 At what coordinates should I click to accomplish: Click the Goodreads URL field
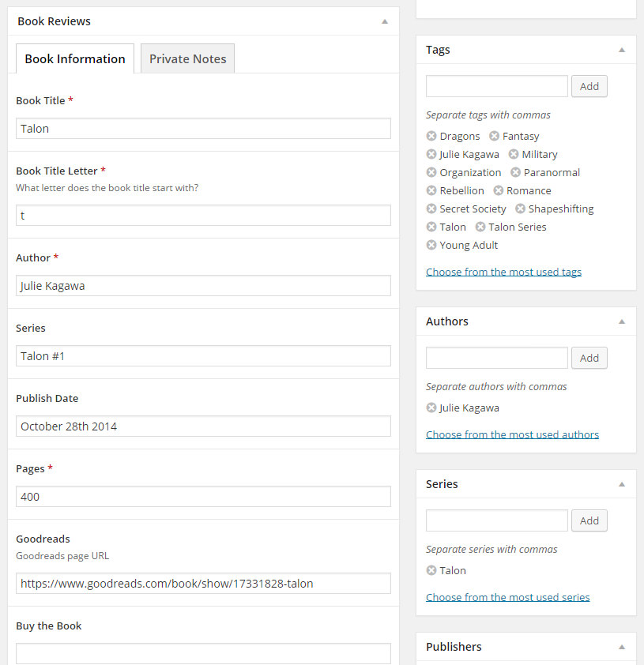click(203, 583)
